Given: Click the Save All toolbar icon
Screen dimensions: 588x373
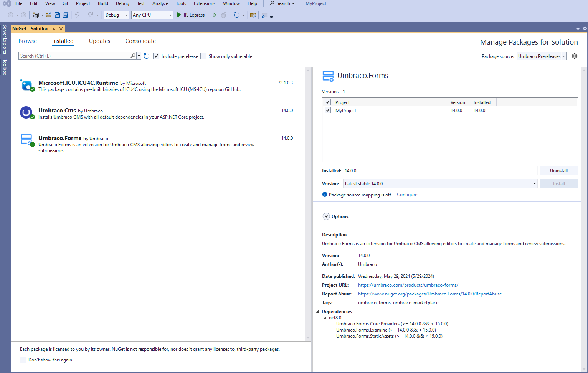Looking at the screenshot, I should (x=65, y=15).
